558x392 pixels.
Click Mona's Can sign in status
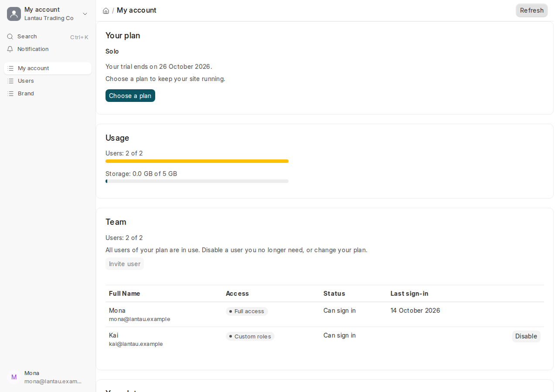[x=340, y=311]
